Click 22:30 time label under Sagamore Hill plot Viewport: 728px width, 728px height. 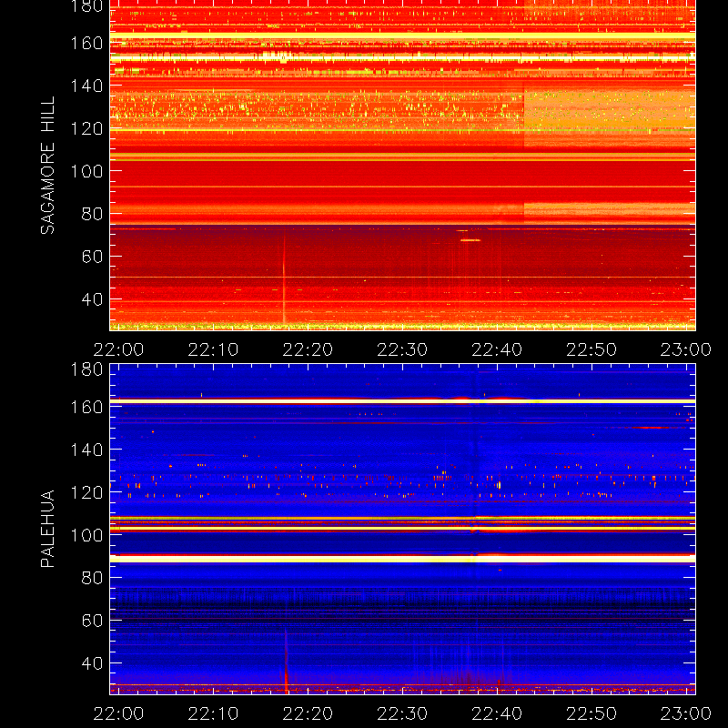click(402, 349)
